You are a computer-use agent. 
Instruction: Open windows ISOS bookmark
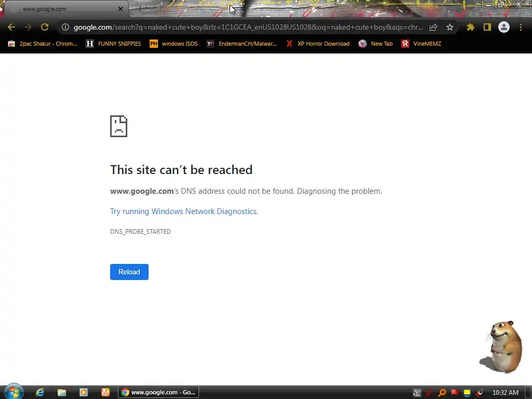174,44
